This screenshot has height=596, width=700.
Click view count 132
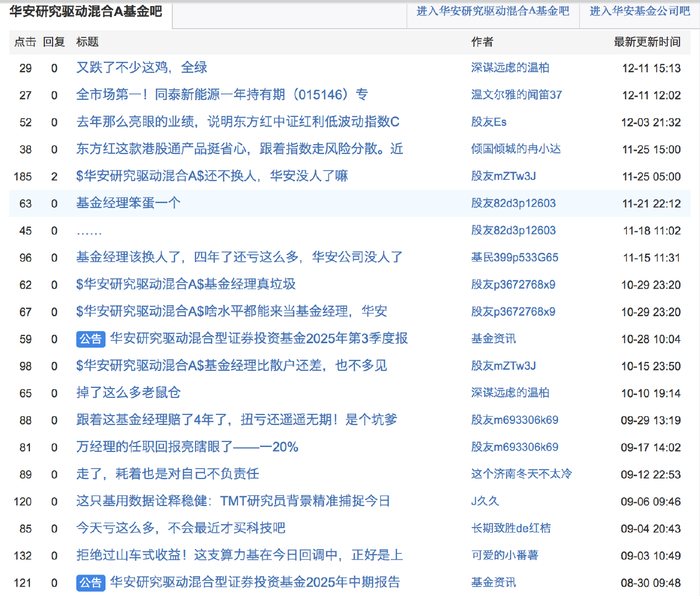(23, 556)
